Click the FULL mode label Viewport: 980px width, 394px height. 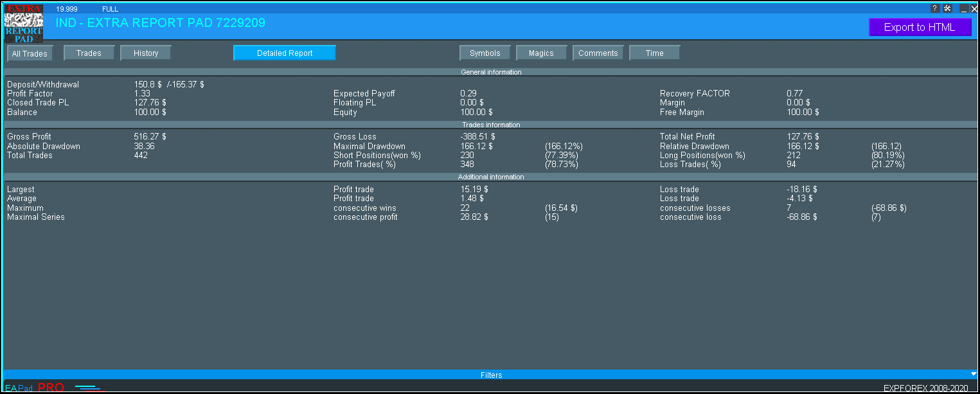[110, 9]
